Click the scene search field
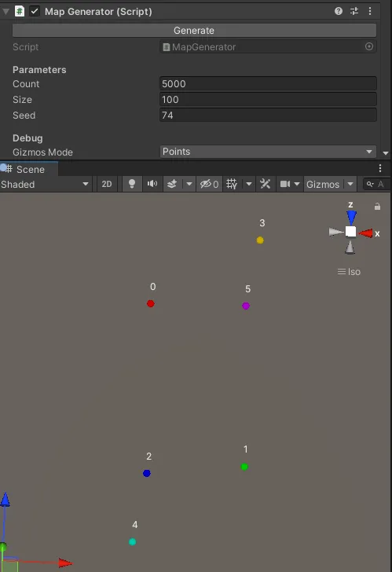The image size is (392, 572). coord(377,184)
